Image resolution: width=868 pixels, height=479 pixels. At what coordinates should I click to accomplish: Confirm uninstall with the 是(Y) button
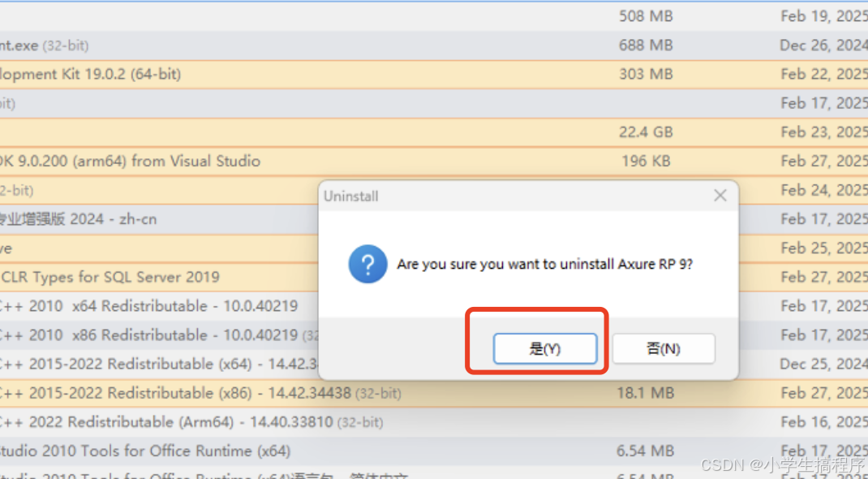[544, 348]
